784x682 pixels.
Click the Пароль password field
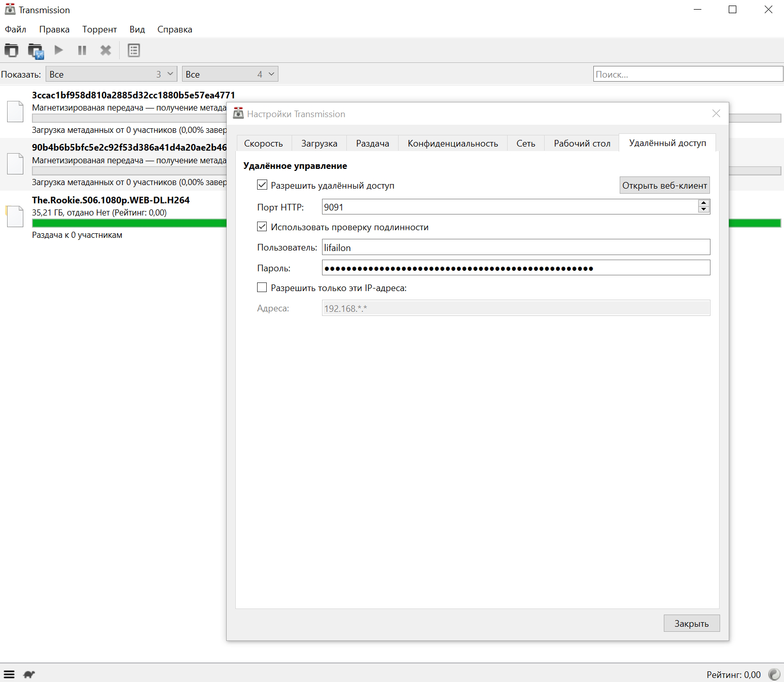tap(516, 268)
